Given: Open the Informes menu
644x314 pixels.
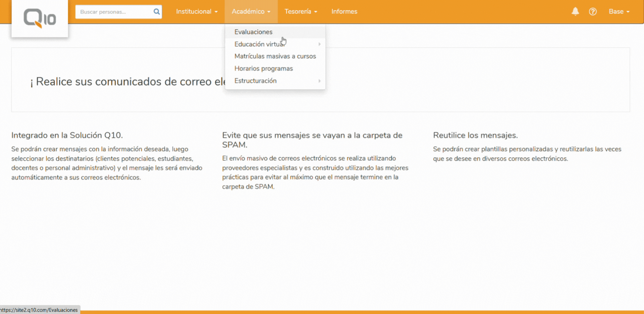Looking at the screenshot, I should [344, 12].
